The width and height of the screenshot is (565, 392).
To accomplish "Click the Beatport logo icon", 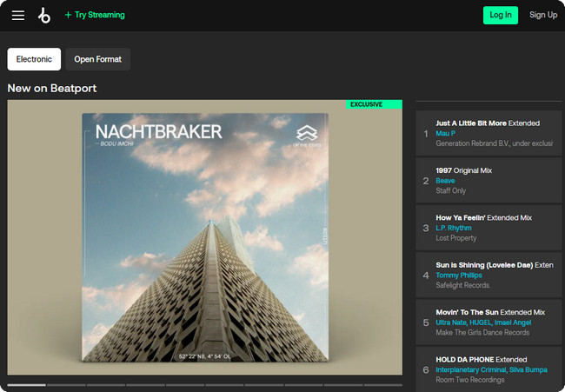I will tap(44, 15).
